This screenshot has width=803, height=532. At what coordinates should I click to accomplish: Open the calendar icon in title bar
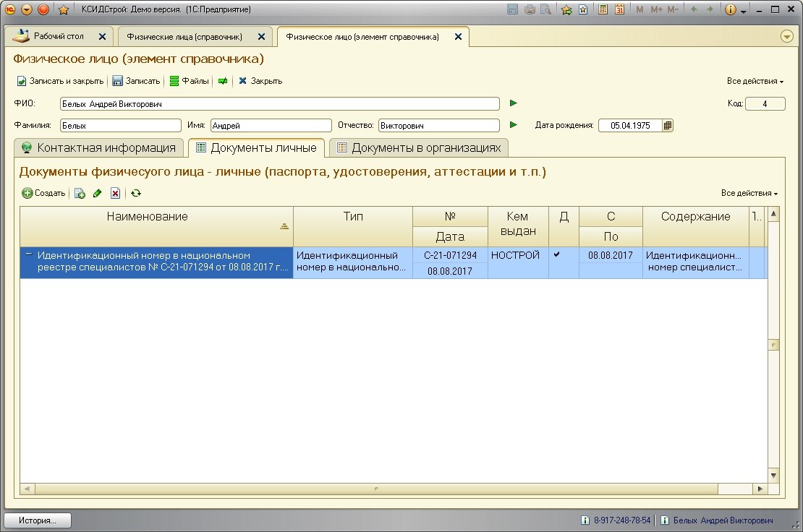pyautogui.click(x=619, y=9)
